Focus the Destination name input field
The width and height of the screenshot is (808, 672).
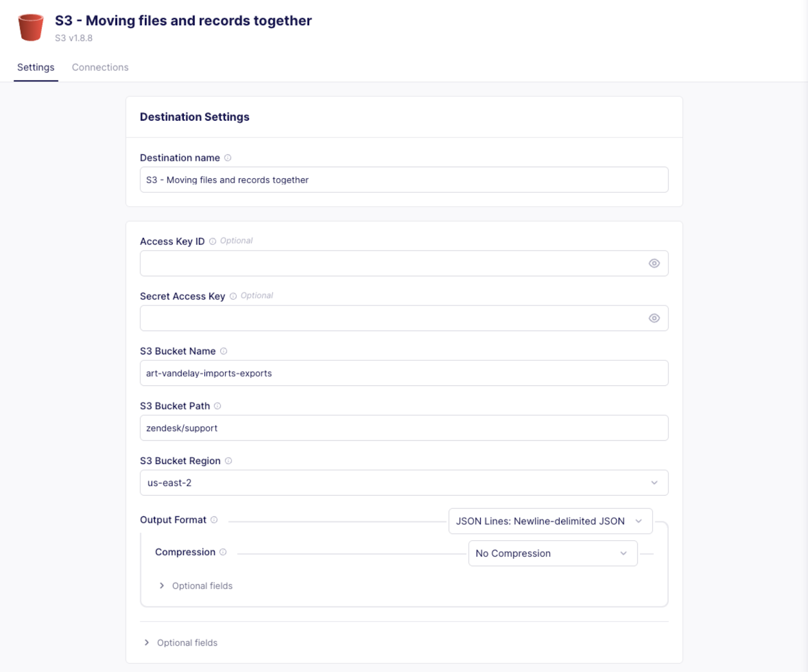[x=404, y=180]
